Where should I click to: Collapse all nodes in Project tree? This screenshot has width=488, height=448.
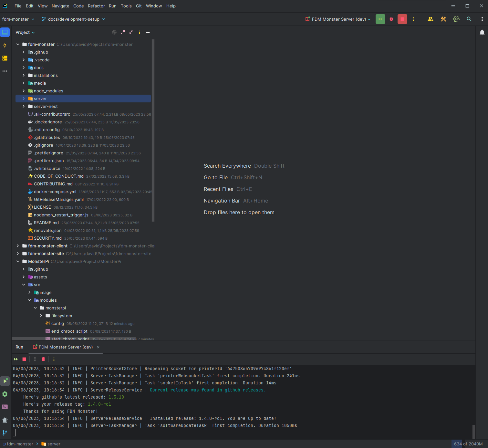(x=131, y=32)
